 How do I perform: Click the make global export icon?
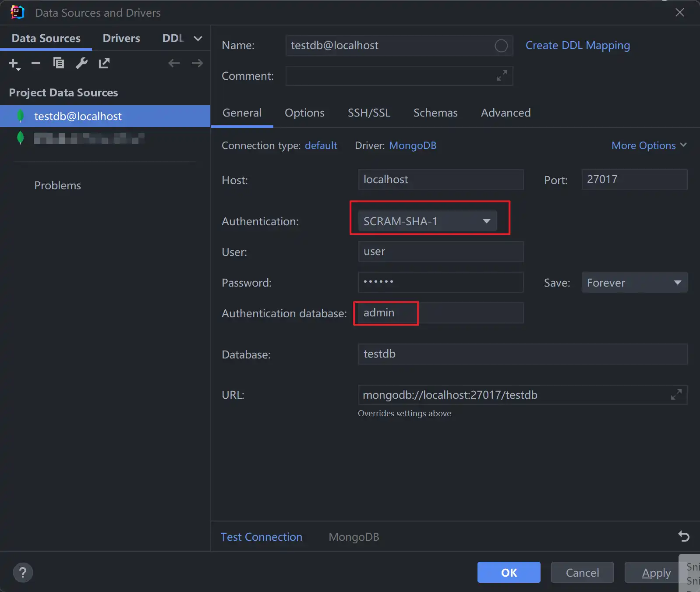click(x=104, y=64)
